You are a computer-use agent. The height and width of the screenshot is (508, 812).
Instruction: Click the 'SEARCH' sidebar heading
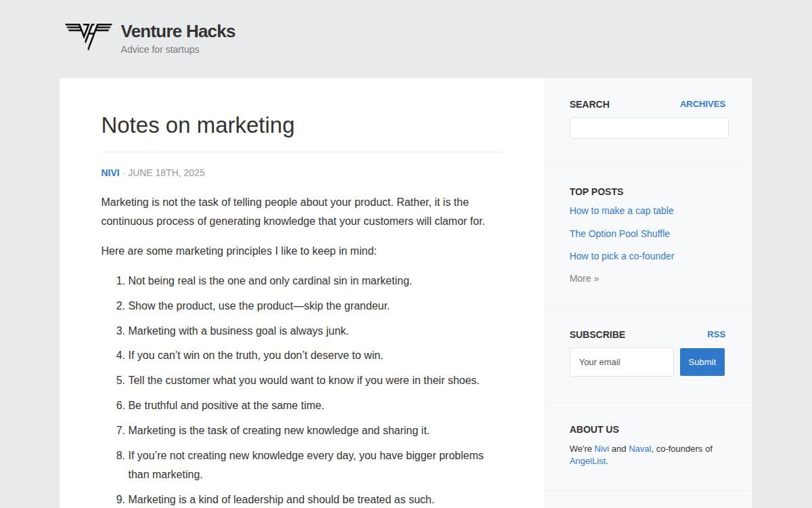tap(589, 104)
